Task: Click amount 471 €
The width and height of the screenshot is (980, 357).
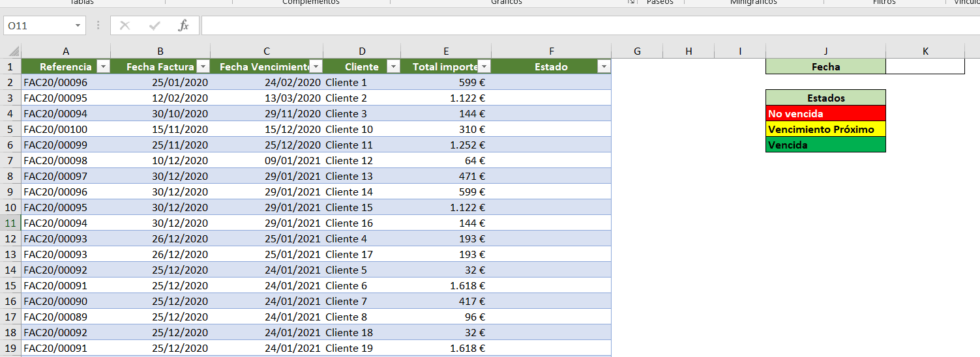Action: click(446, 176)
